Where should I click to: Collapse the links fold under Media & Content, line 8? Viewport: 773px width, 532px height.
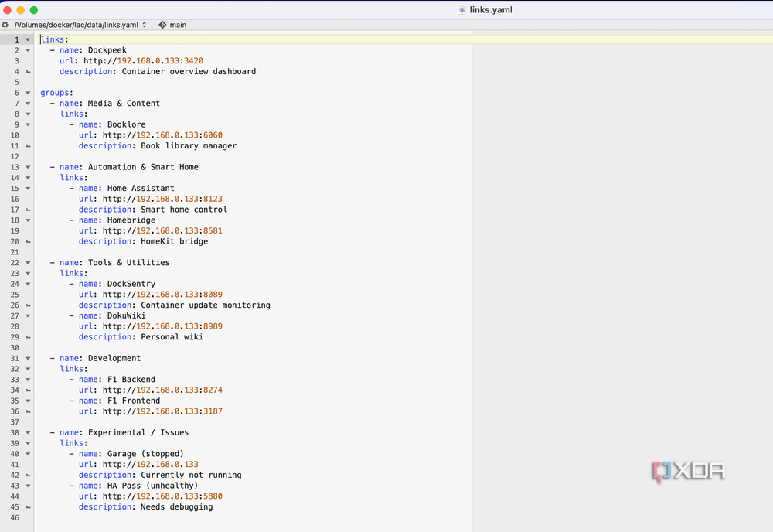(28, 114)
